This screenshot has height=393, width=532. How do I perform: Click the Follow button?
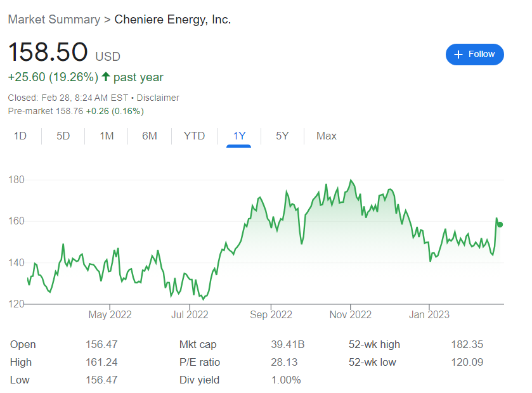[474, 55]
